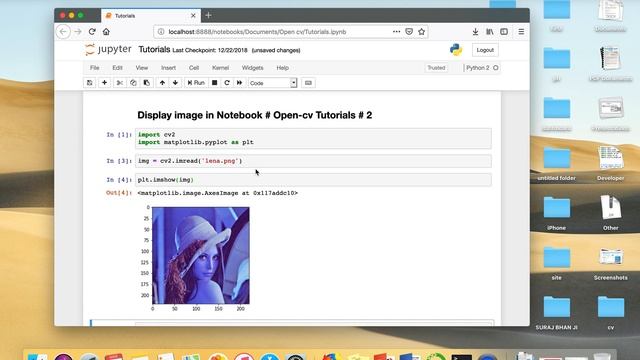Open the Cell menu

[194, 68]
